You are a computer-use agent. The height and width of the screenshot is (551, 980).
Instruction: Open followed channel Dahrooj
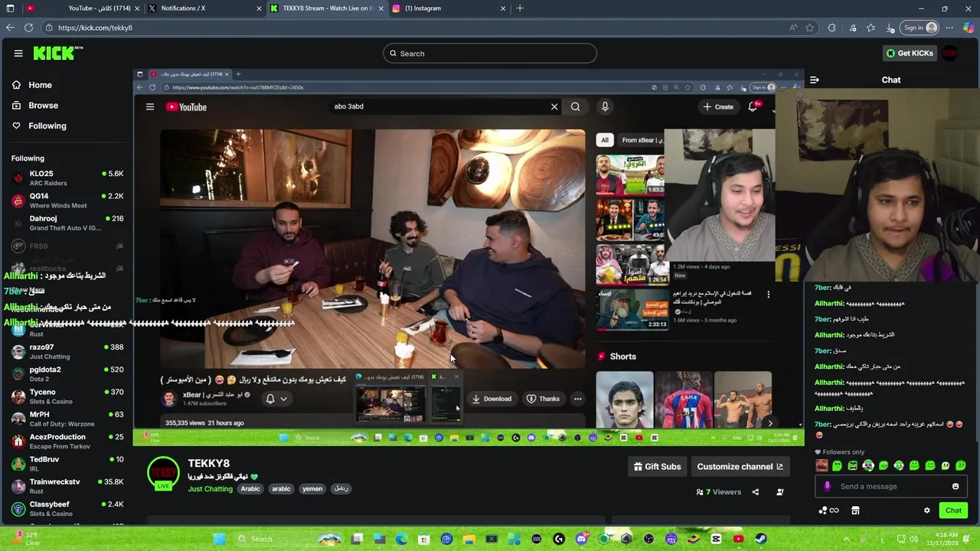tap(67, 223)
